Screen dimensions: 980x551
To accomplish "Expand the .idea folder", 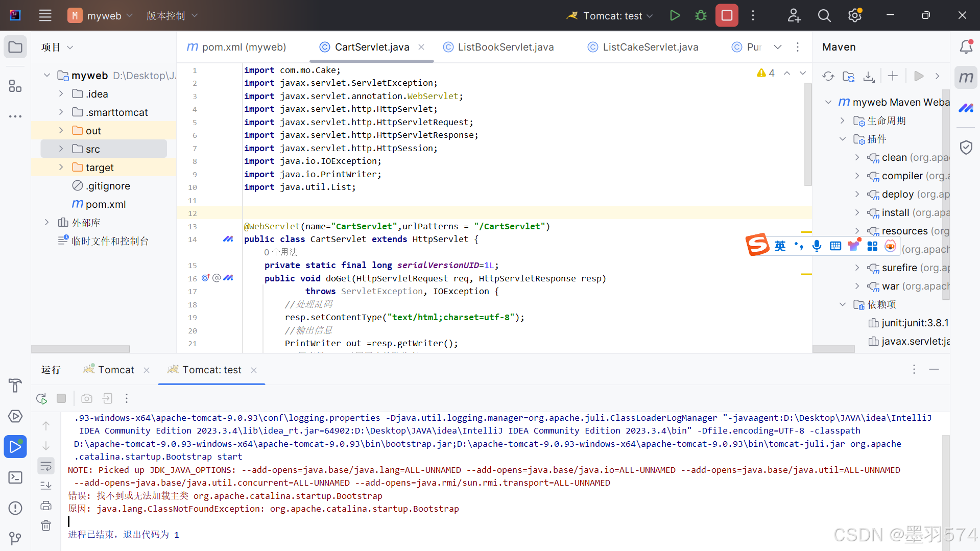I will pos(61,94).
